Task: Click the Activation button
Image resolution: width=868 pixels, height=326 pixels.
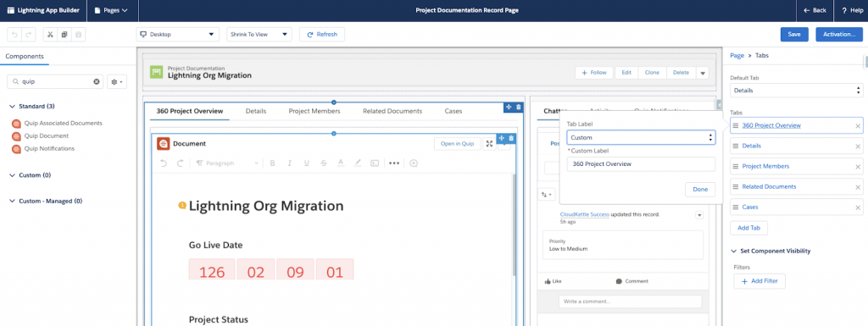Action: [x=839, y=34]
